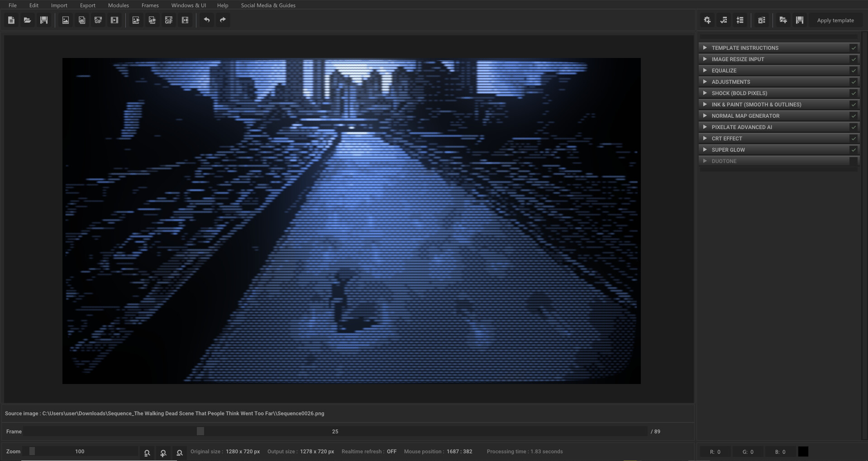868x461 pixels.
Task: Click the delete modules icon
Action: pyautogui.click(x=762, y=20)
